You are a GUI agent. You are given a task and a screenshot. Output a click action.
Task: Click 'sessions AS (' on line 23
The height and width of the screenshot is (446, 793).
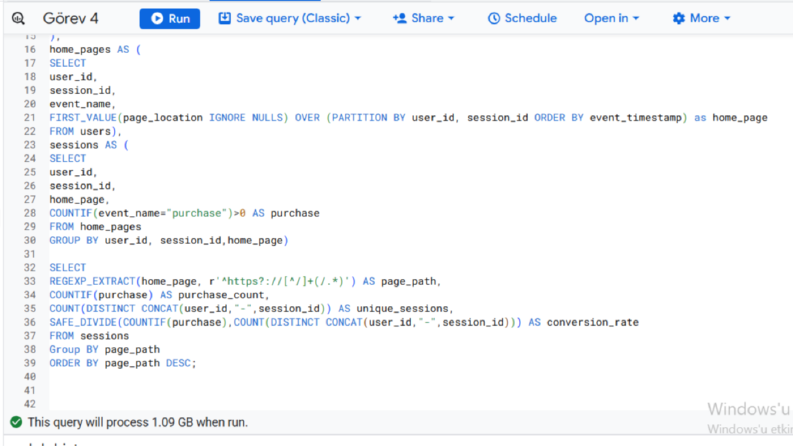coord(89,145)
